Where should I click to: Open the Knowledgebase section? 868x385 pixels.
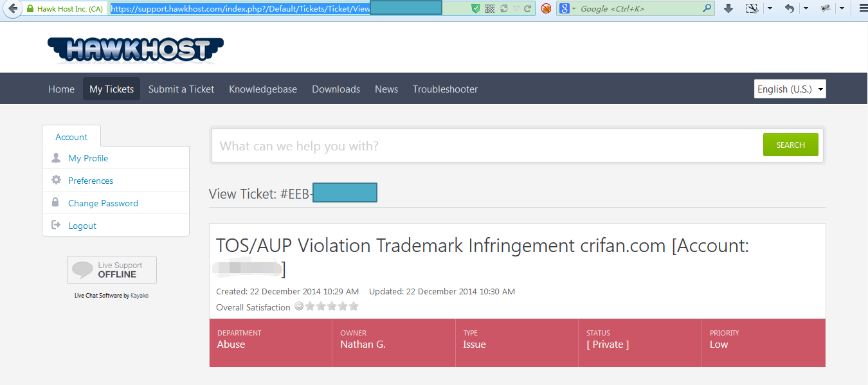(263, 89)
